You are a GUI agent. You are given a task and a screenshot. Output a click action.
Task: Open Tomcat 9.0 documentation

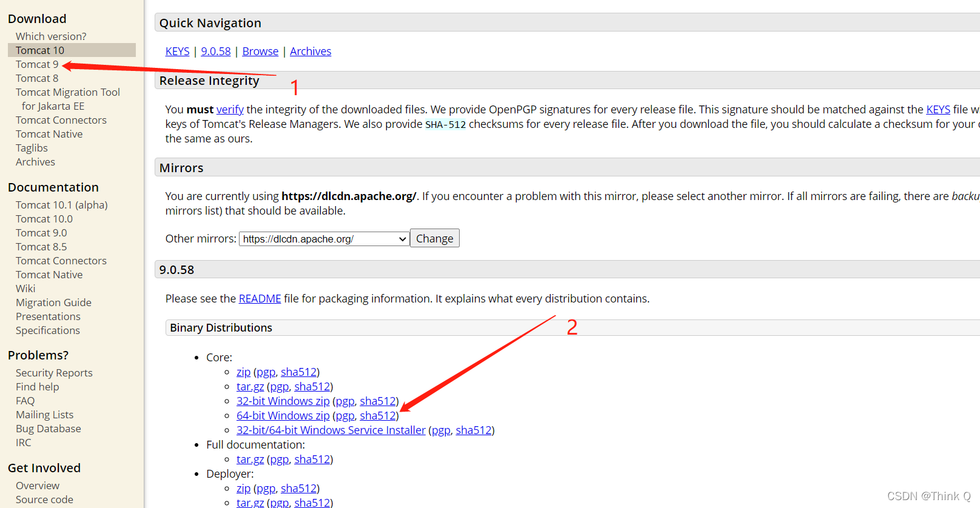click(41, 233)
